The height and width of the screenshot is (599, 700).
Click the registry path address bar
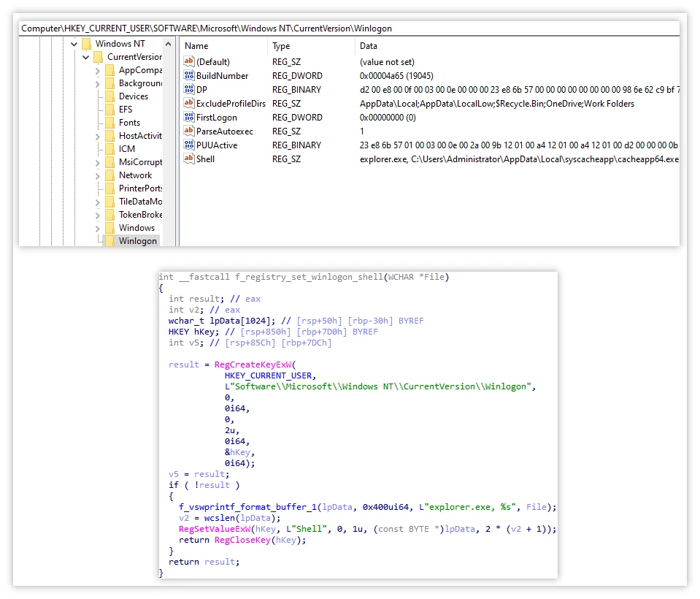[349, 28]
